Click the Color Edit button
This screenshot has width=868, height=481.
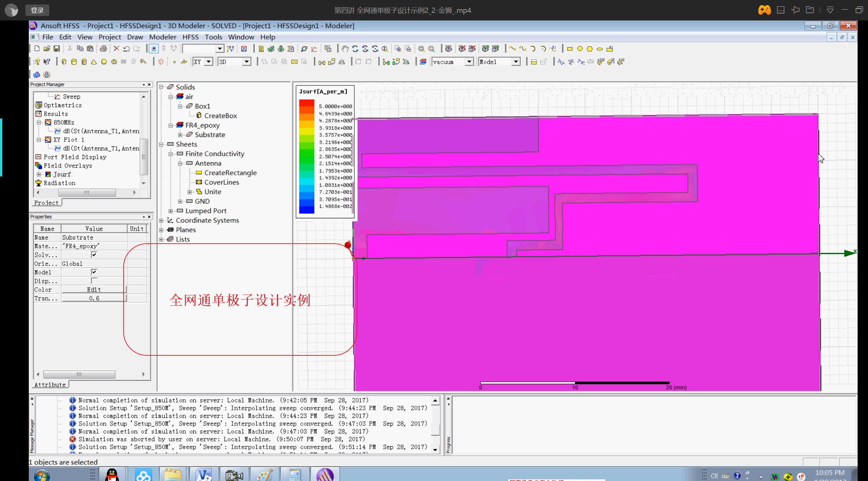[x=94, y=289]
